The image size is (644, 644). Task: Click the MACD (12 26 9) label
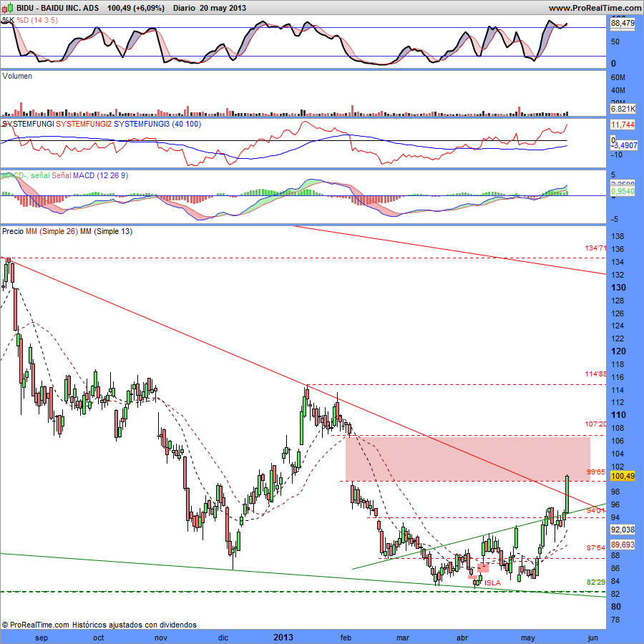(x=101, y=175)
